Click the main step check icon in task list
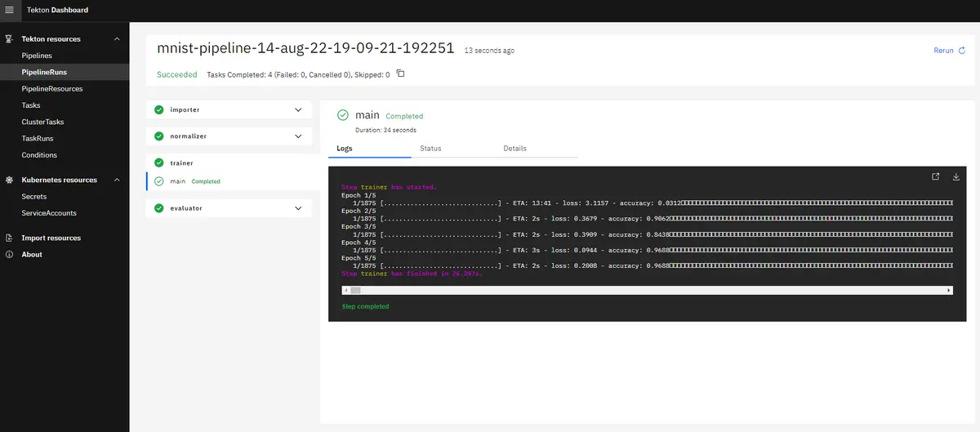This screenshot has height=432, width=980. pos(158,181)
